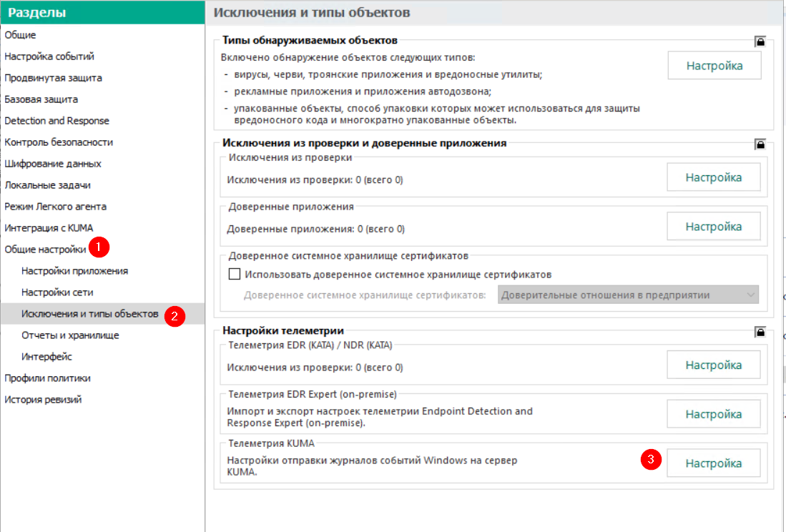Viewport: 786px width, 532px height.
Task: Click the lock icon for detected object types
Action: (x=760, y=42)
